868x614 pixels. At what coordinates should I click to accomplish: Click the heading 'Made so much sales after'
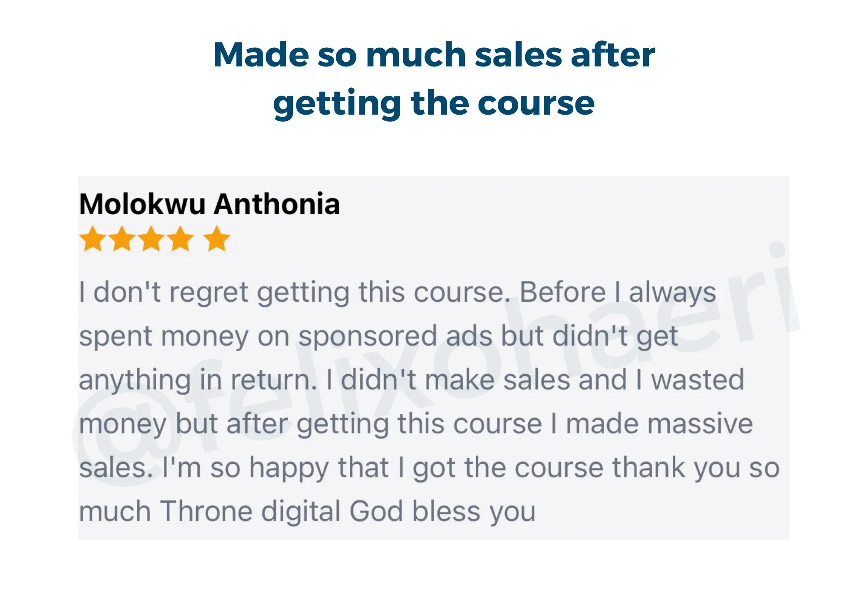click(434, 54)
